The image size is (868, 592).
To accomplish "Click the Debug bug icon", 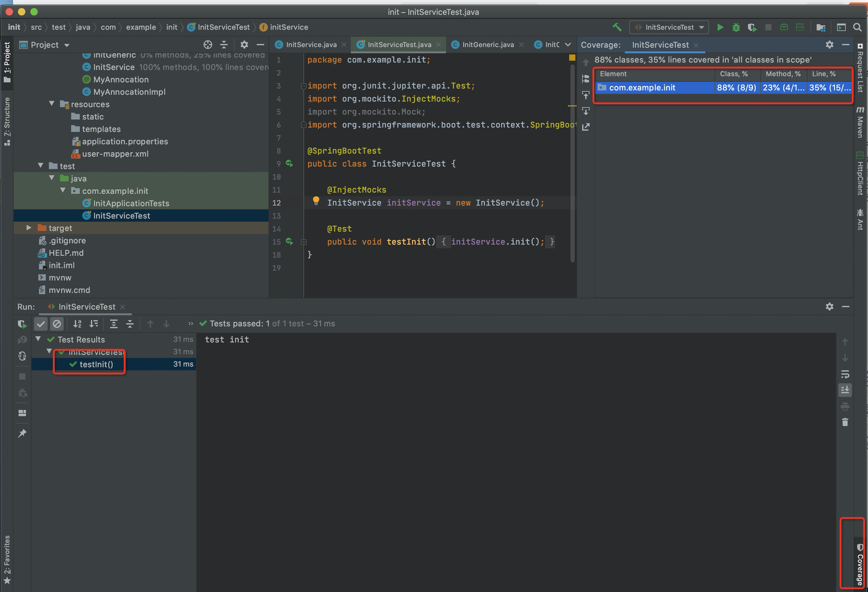I will pyautogui.click(x=736, y=27).
